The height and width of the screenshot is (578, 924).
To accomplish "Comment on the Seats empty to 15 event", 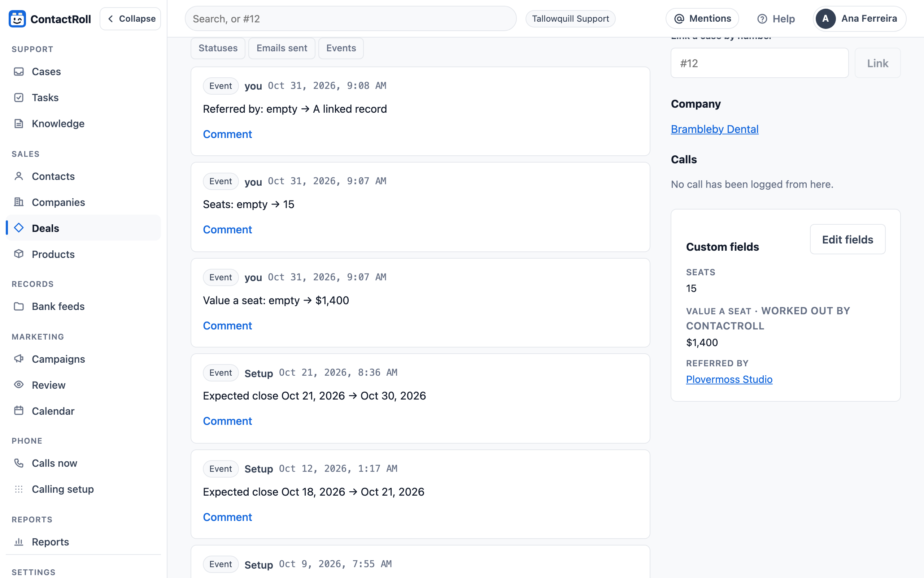I will [227, 229].
